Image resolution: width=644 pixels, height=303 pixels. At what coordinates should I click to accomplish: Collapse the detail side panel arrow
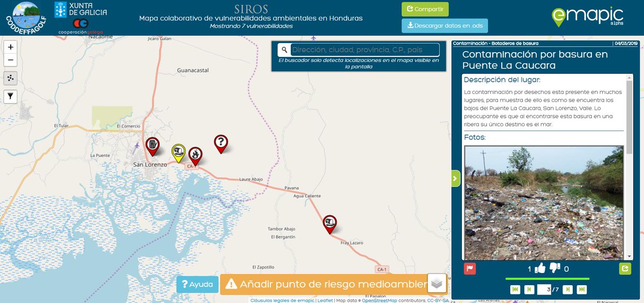pyautogui.click(x=456, y=178)
